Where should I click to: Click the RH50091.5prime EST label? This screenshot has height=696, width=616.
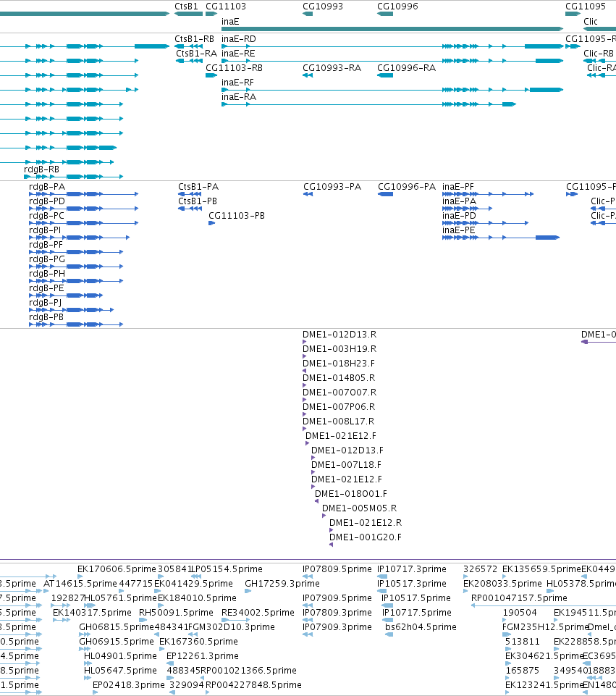pos(176,613)
